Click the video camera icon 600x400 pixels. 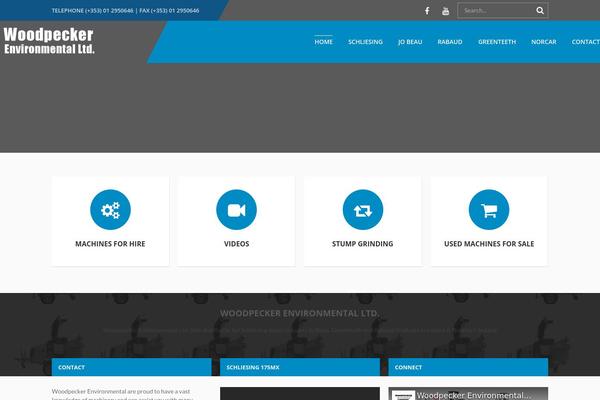(236, 210)
